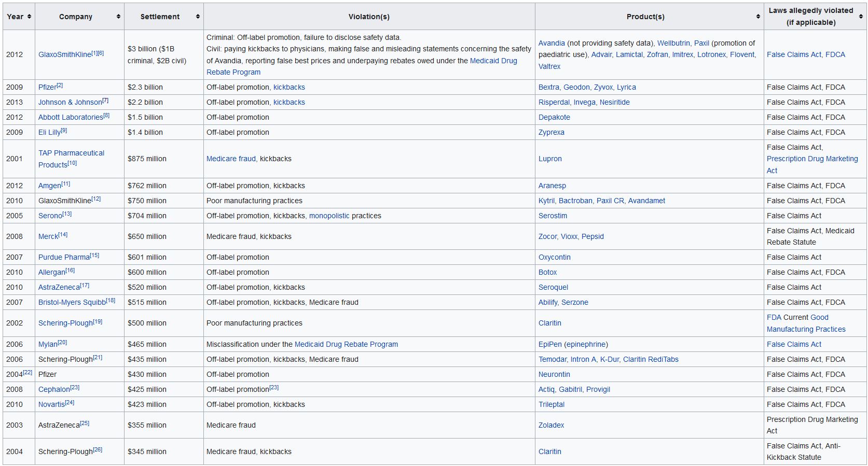Screen dimensions: 868x466
Task: Open Lyrica product link
Action: pos(626,87)
